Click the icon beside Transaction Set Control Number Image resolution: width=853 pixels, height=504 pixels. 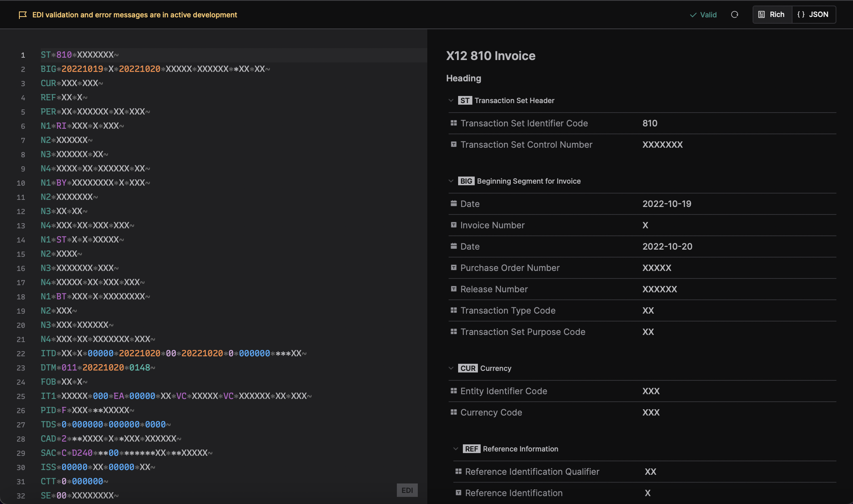click(x=454, y=145)
